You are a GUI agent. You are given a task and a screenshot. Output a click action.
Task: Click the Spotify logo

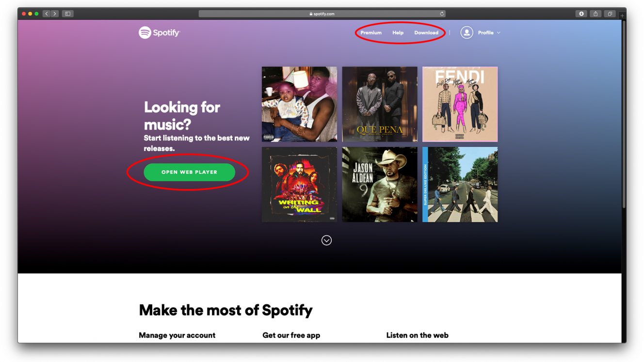pyautogui.click(x=159, y=32)
